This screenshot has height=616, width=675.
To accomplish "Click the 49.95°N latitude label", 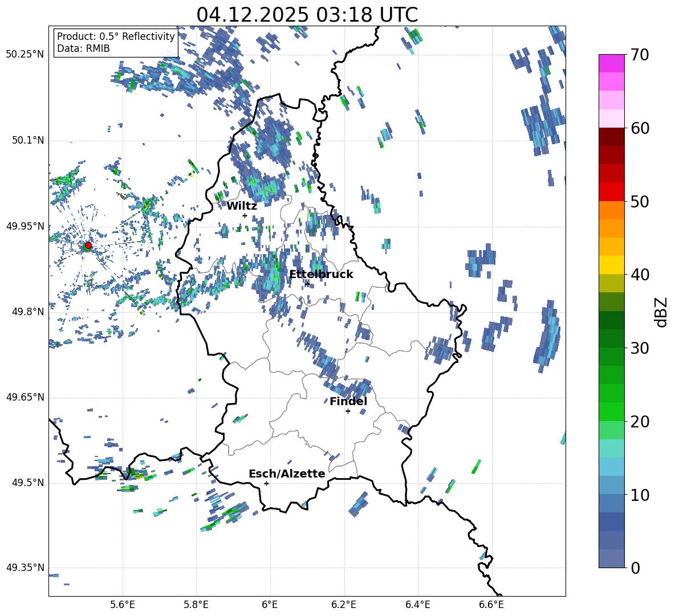I will tap(25, 226).
